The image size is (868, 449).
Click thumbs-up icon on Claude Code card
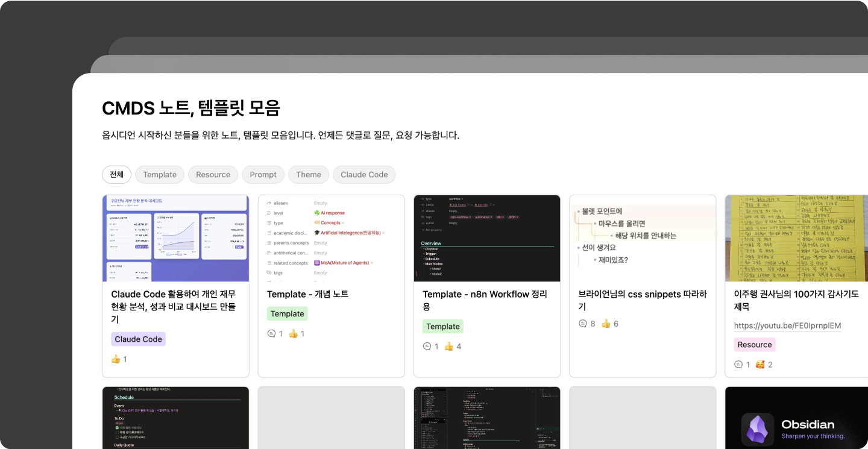pos(116,359)
